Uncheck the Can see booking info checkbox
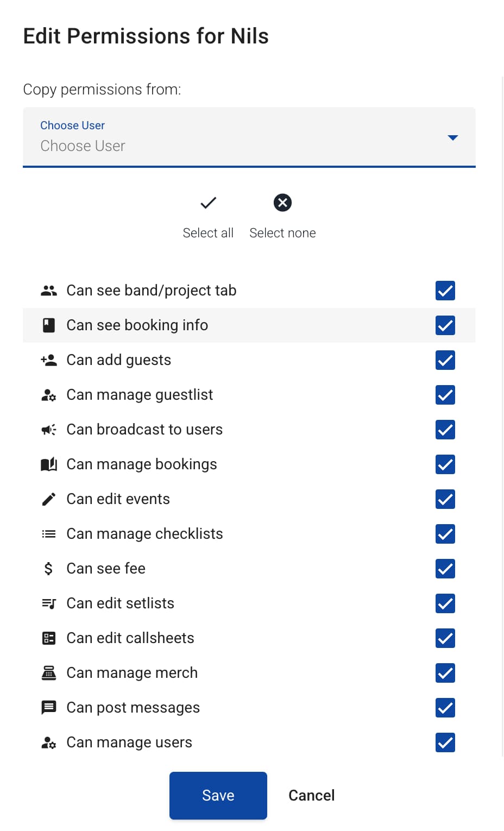Screen dimensions: 504x831 (445, 325)
